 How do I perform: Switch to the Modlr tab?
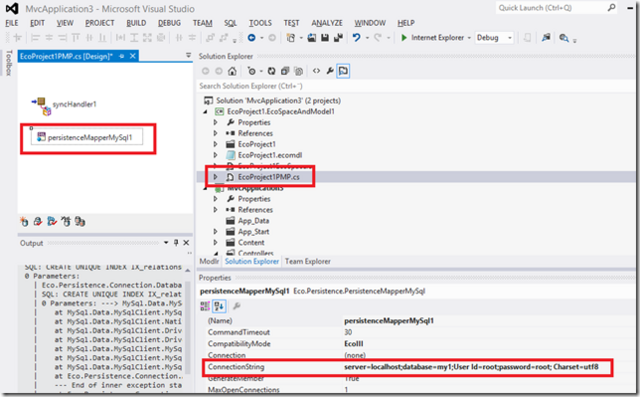pos(209,262)
